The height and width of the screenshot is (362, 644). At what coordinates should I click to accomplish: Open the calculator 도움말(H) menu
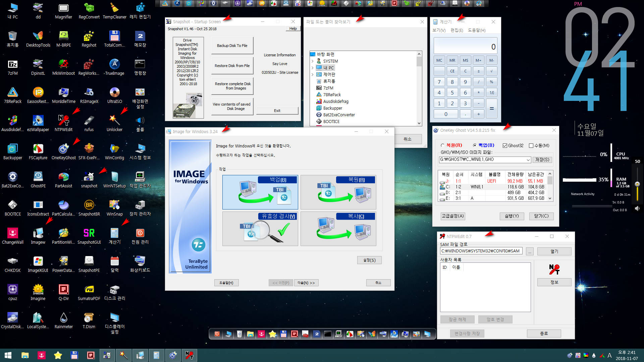(x=477, y=31)
